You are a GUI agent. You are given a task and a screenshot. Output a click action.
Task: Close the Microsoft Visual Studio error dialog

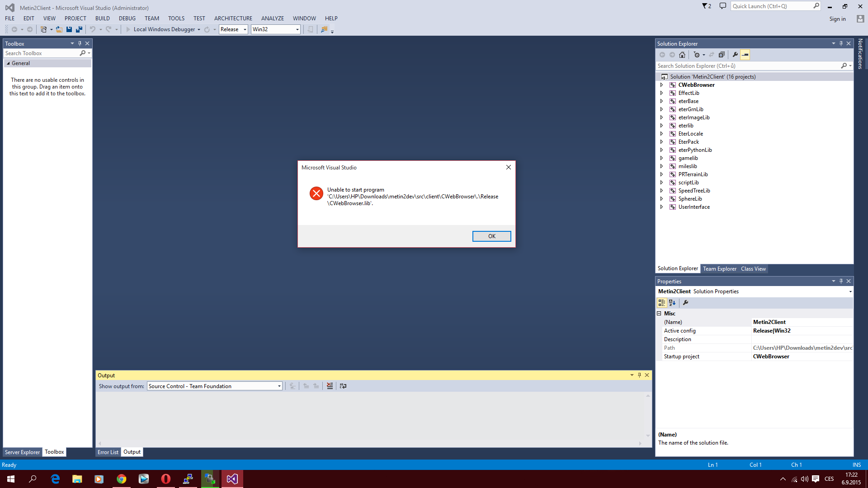click(x=509, y=167)
